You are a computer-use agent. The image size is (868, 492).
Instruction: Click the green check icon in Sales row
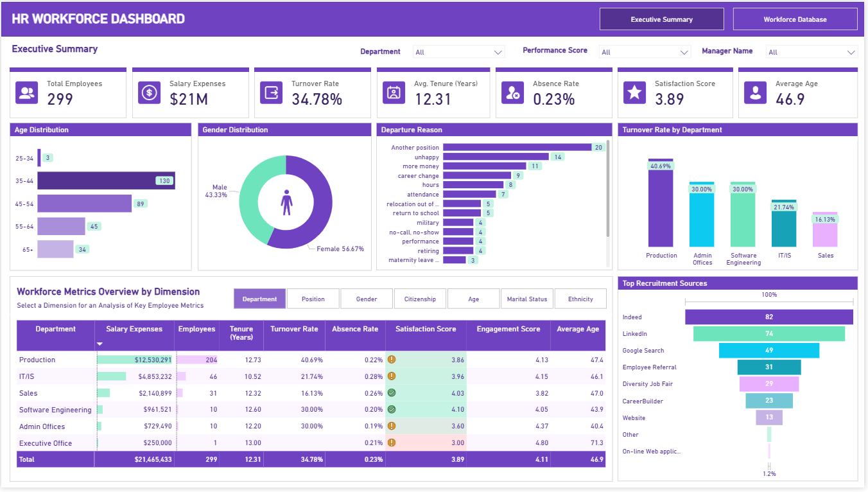[392, 393]
